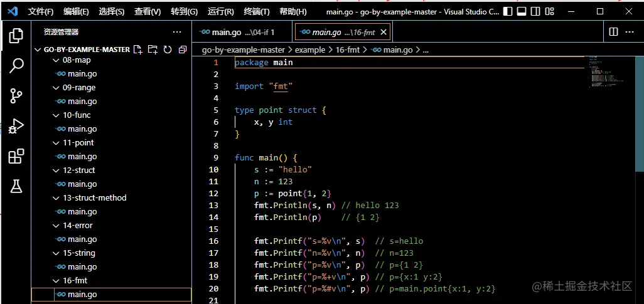Select main.go under 16-fmt
Screen dimensions: 644x304
(x=111, y=295)
